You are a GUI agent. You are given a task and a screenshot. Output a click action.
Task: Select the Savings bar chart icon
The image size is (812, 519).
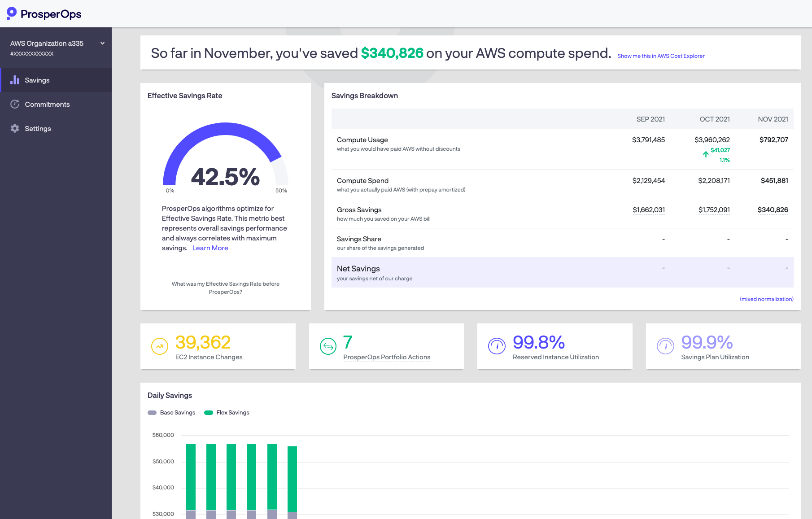tap(15, 80)
